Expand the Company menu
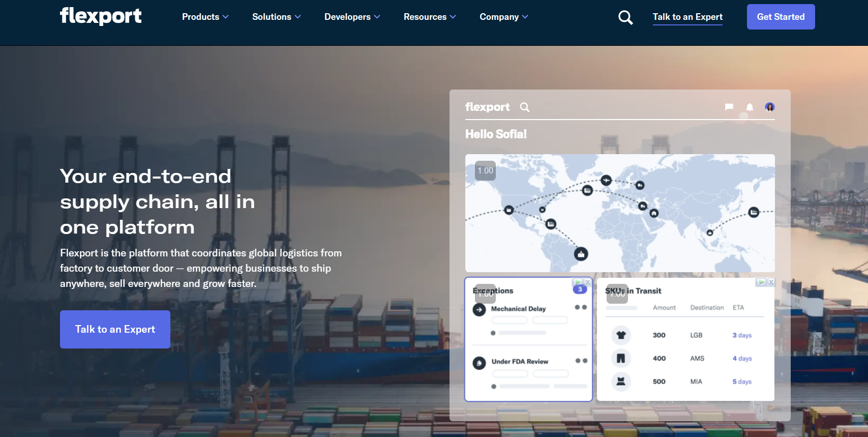This screenshot has width=868, height=437. point(504,17)
